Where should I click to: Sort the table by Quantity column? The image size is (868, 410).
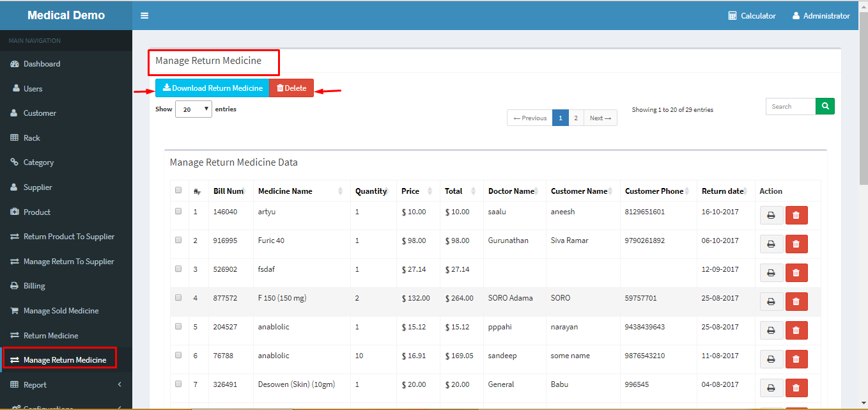(373, 191)
